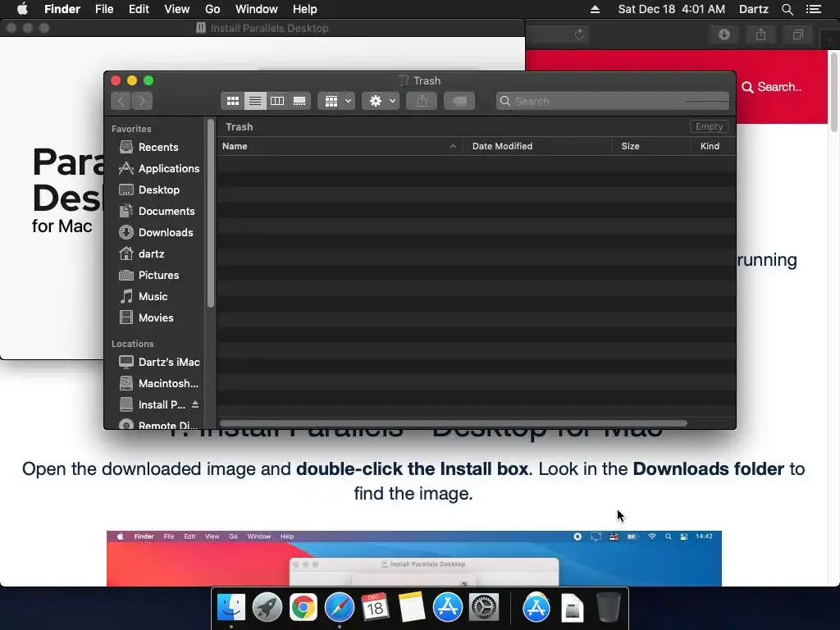Open the View menu
This screenshot has height=630, width=840.
point(177,9)
